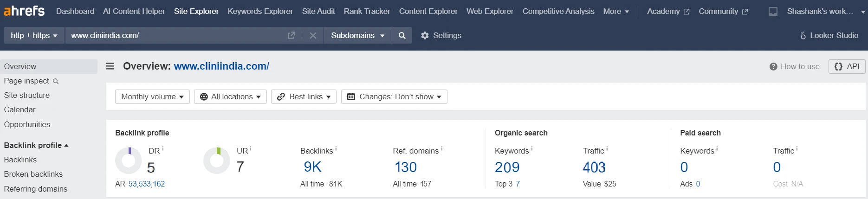Click the Ref. domains info icon
This screenshot has width=868, height=199.
click(441, 149)
